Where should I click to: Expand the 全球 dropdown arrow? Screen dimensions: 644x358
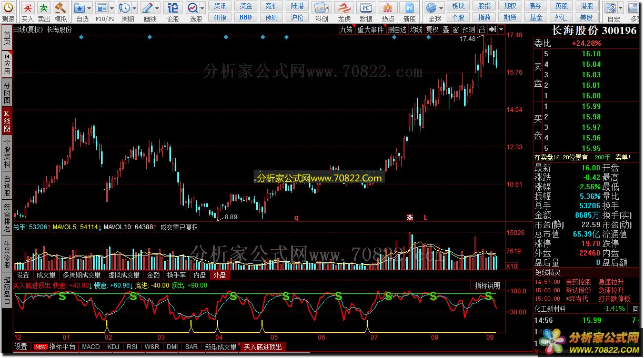440,8
